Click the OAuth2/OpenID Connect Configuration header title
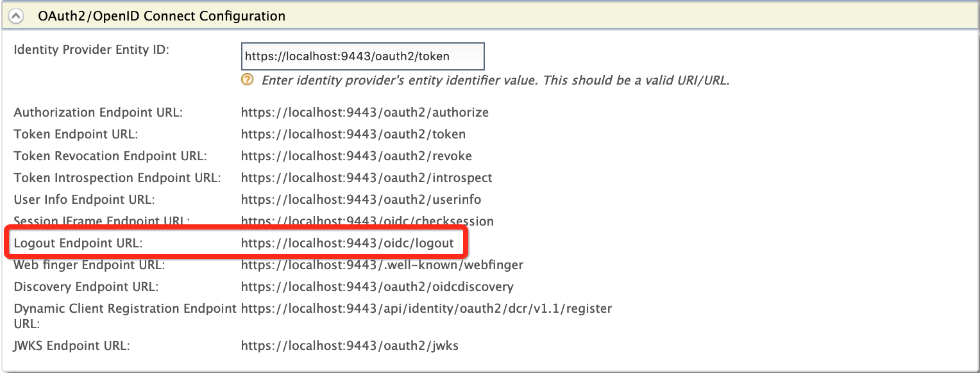The image size is (980, 373). [x=162, y=16]
